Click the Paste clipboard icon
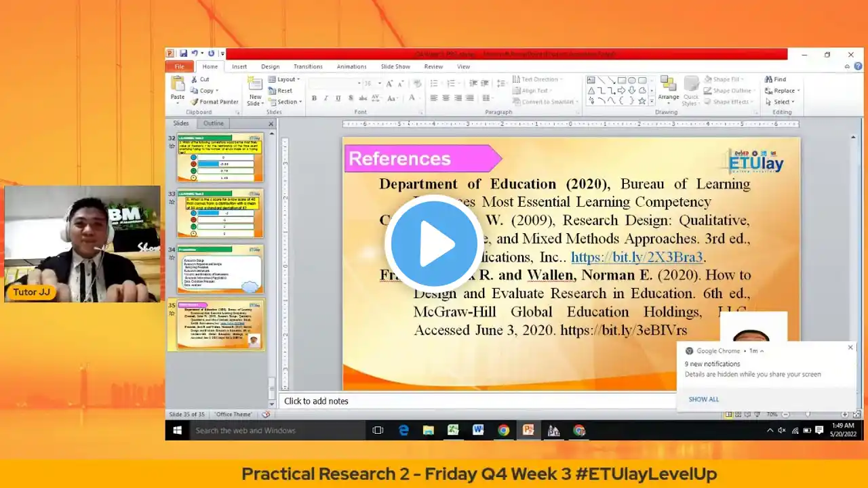 (178, 84)
